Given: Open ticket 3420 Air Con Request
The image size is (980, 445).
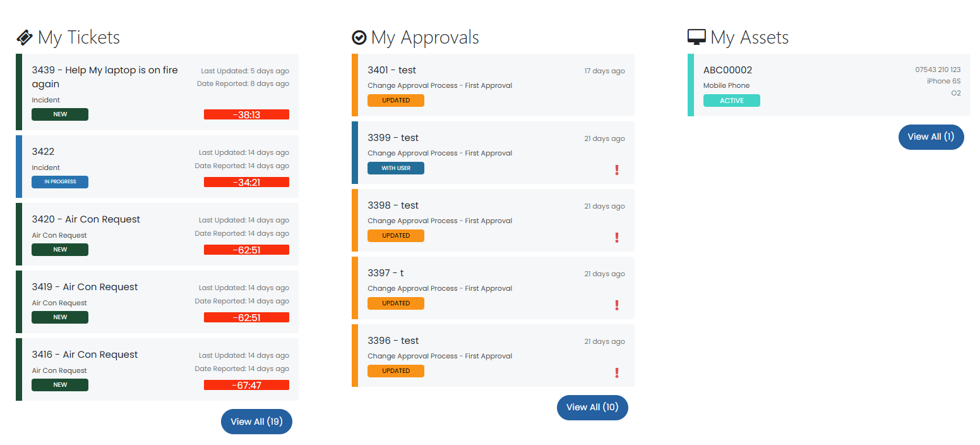Looking at the screenshot, I should click(86, 219).
